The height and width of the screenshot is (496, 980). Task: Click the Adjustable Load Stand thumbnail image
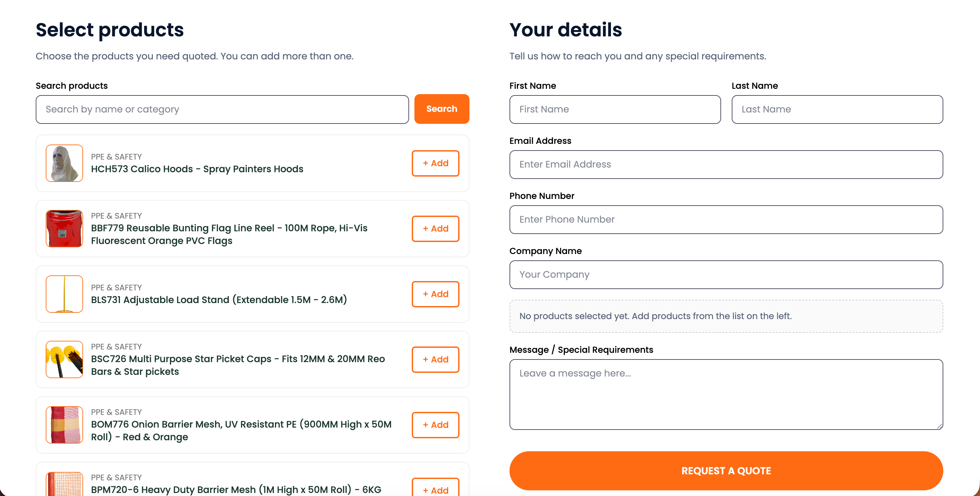coord(64,294)
